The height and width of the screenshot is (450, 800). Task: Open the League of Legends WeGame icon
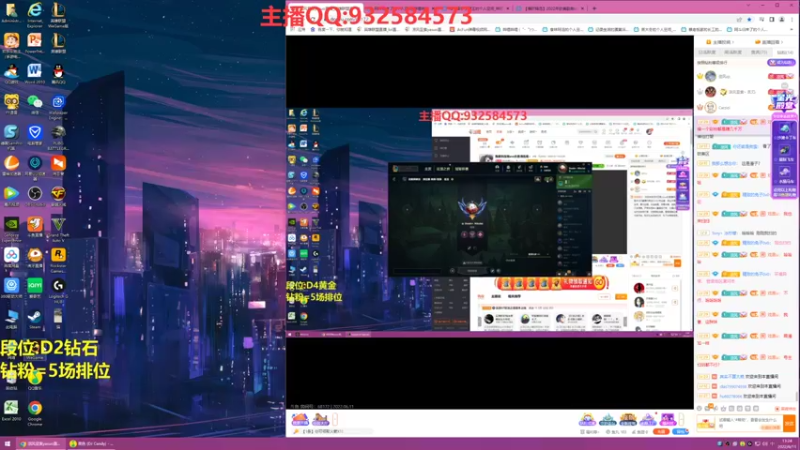click(x=58, y=13)
